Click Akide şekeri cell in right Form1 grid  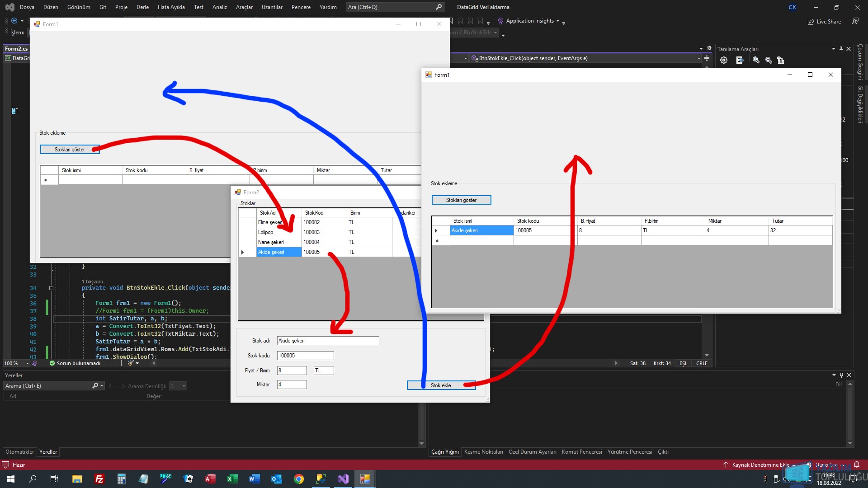(481, 230)
